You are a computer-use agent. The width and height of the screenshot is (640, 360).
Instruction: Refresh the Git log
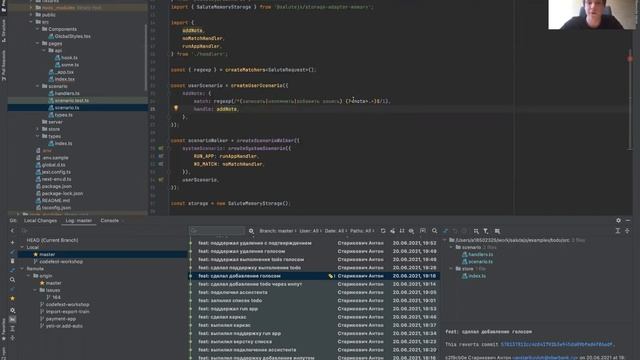click(x=383, y=231)
